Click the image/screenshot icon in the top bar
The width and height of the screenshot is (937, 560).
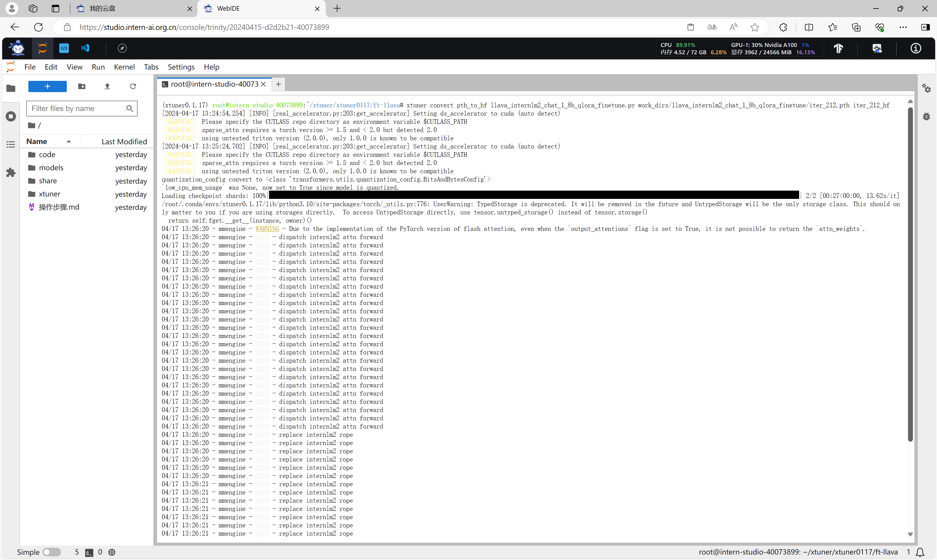[877, 48]
